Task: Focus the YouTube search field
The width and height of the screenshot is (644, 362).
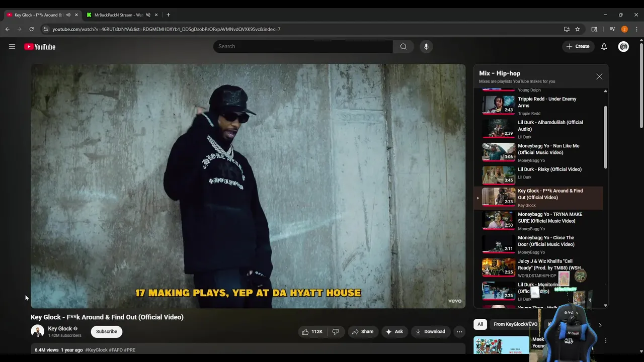Action: click(x=303, y=46)
